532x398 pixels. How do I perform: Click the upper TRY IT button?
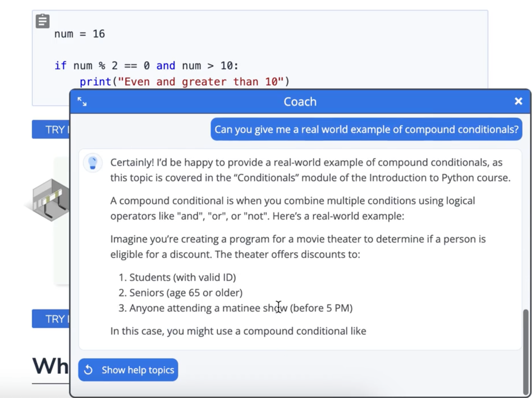[x=52, y=129]
